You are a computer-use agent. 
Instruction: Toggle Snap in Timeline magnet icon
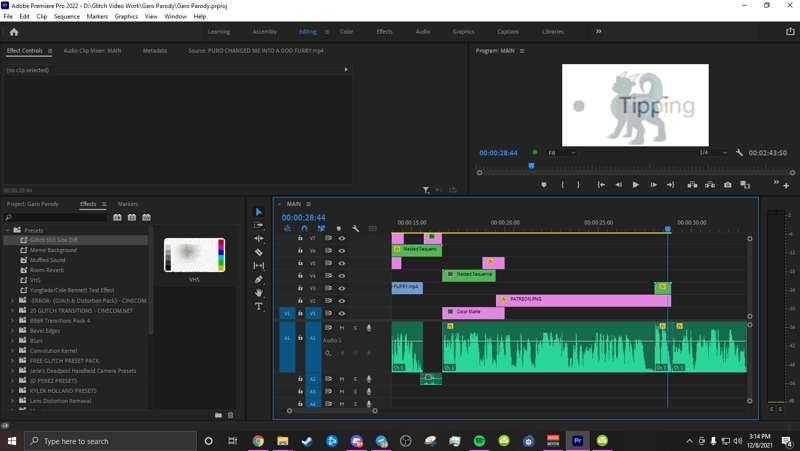point(304,229)
